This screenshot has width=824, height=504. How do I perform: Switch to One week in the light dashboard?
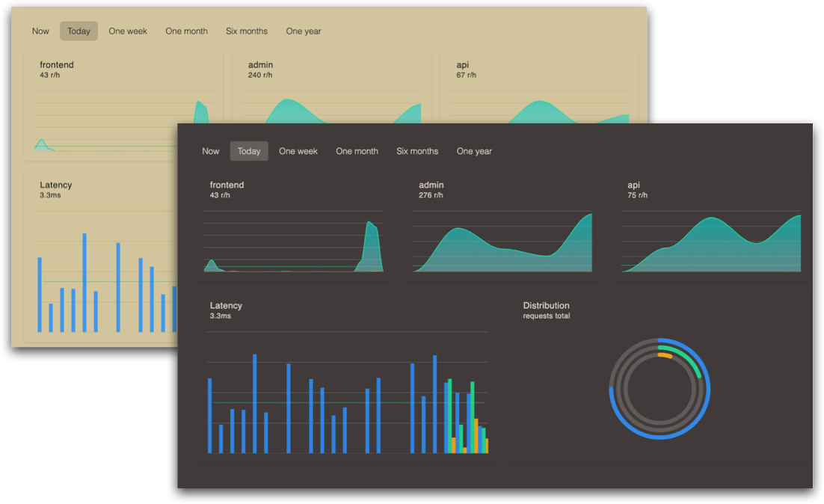128,31
